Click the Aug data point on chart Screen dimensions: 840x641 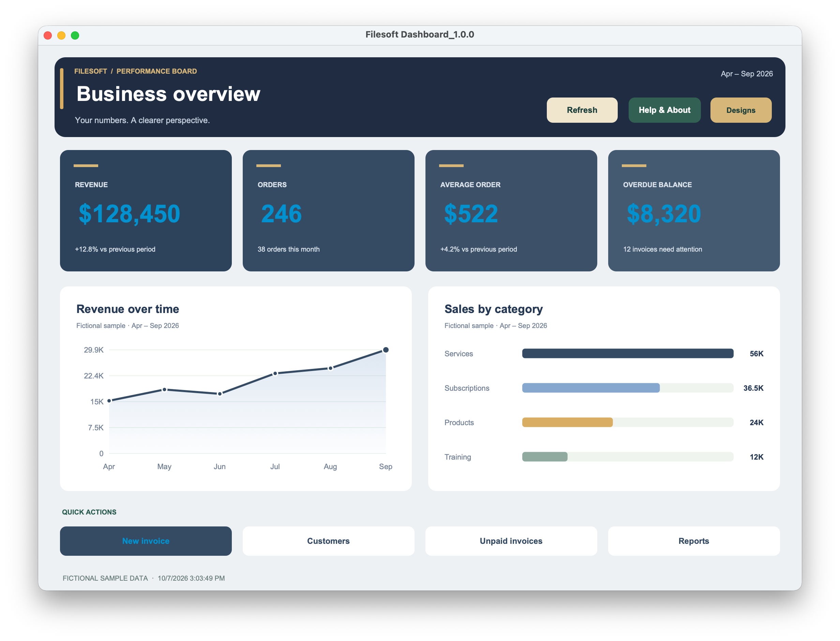pos(330,368)
